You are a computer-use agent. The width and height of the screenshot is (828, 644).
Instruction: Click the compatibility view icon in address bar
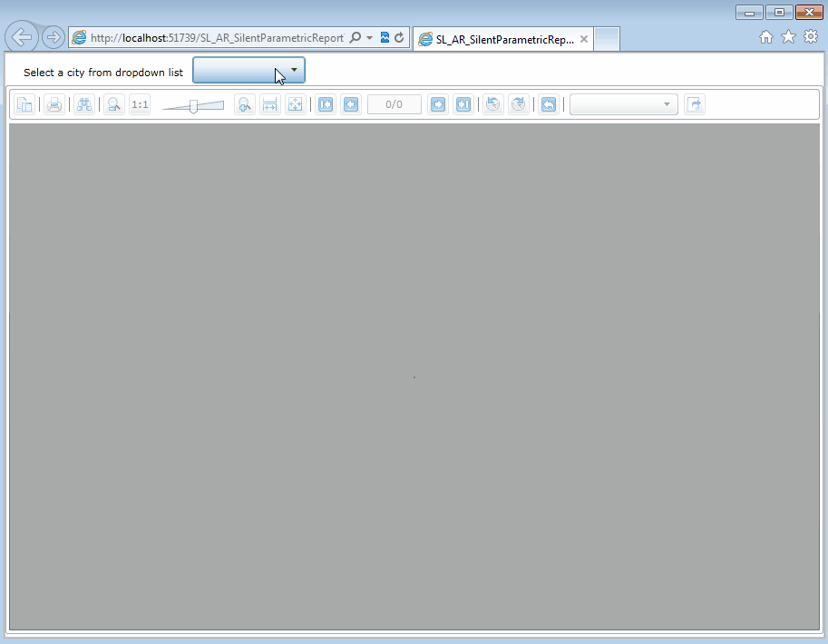pyautogui.click(x=385, y=37)
